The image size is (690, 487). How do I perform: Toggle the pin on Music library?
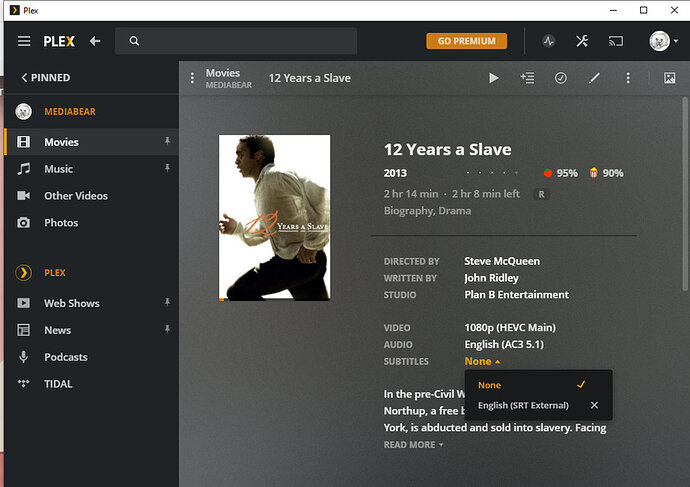tap(167, 169)
